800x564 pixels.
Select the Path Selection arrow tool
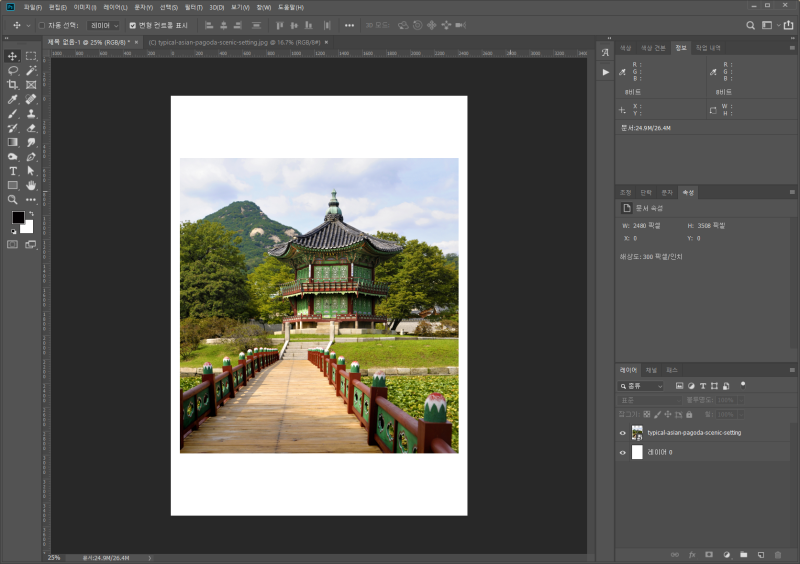(31, 171)
